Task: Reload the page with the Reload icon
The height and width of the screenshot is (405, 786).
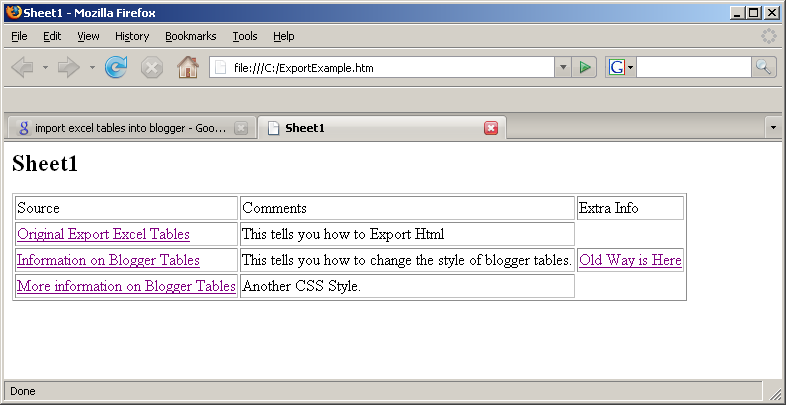Action: coord(116,67)
